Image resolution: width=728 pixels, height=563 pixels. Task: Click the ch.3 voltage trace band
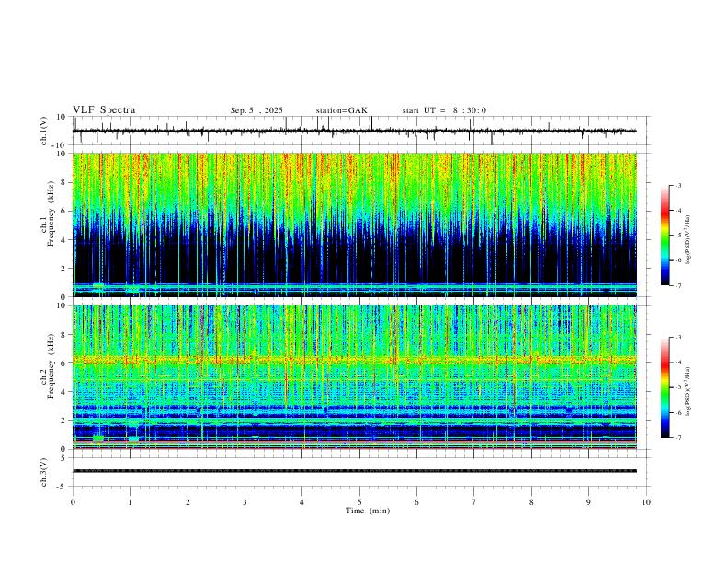click(355, 471)
